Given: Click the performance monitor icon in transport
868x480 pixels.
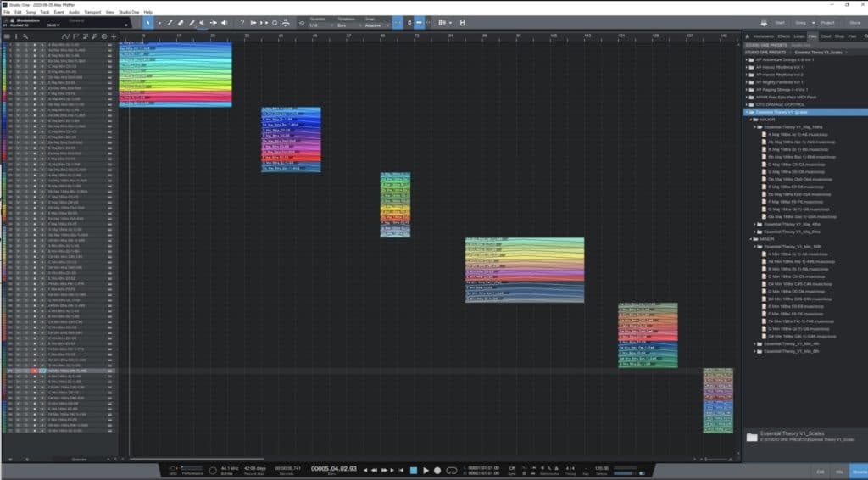Looking at the screenshot, I should click(192, 469).
